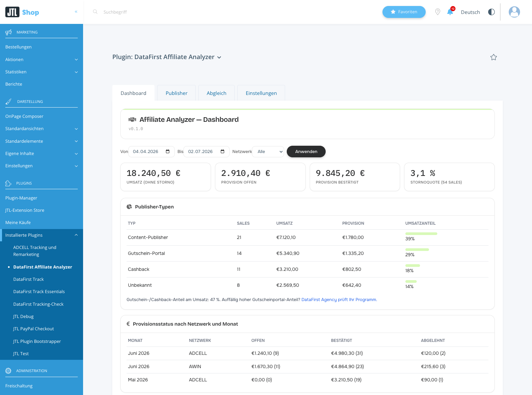This screenshot has width=532, height=395.
Task: Click euro icon beside Provisionsstatus heading
Action: 128,324
